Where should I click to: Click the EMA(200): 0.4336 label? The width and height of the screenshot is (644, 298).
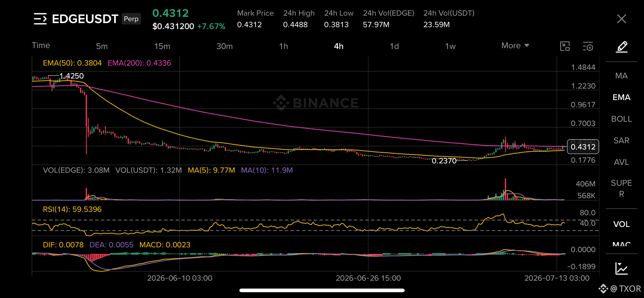click(139, 63)
